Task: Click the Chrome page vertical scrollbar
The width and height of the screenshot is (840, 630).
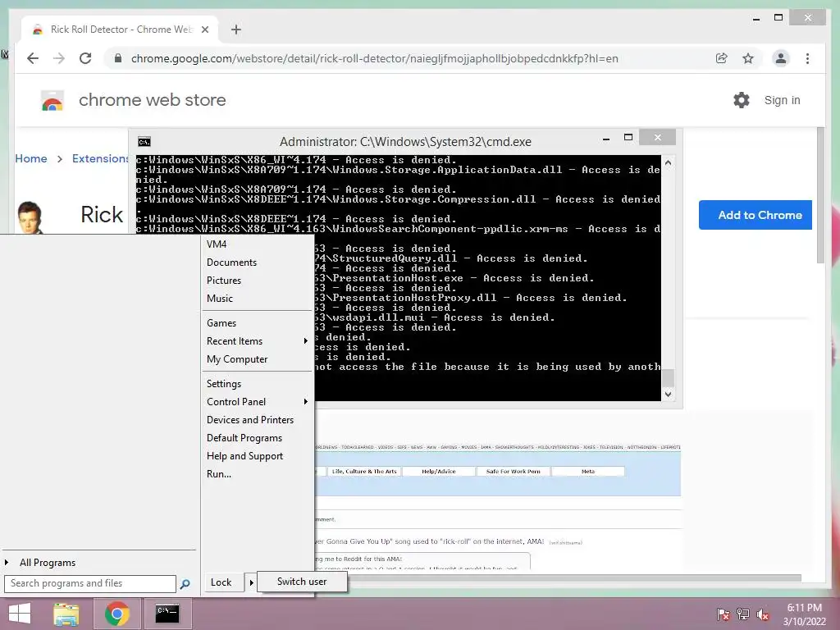Action: [x=820, y=195]
